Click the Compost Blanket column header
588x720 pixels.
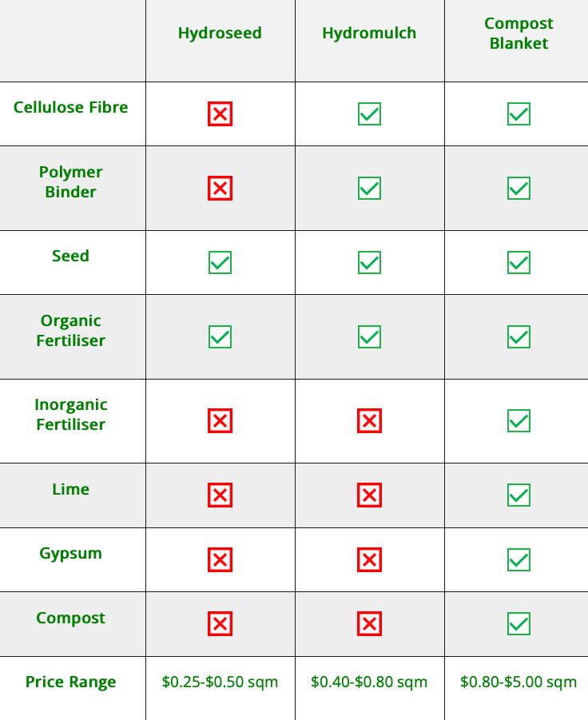pyautogui.click(x=518, y=33)
